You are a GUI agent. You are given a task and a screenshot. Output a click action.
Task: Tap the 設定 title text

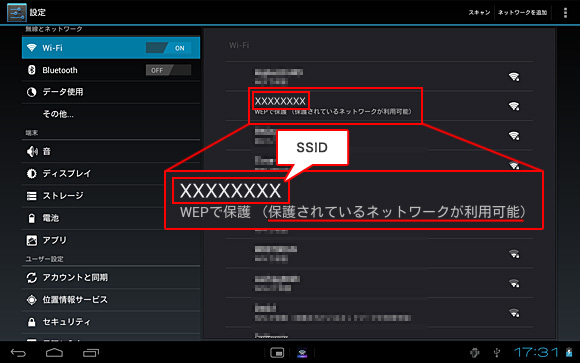pyautogui.click(x=38, y=13)
